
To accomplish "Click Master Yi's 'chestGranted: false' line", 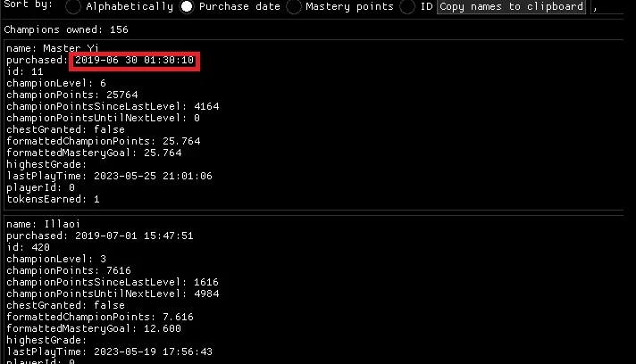I will [x=66, y=129].
